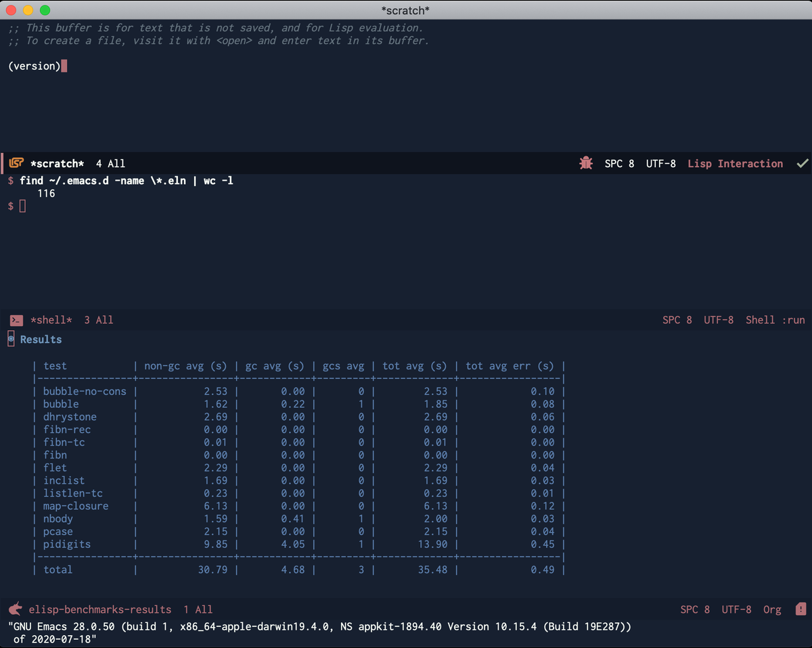Click the 'tot avg err (s)' column header
The image size is (812, 648).
pyautogui.click(x=510, y=366)
